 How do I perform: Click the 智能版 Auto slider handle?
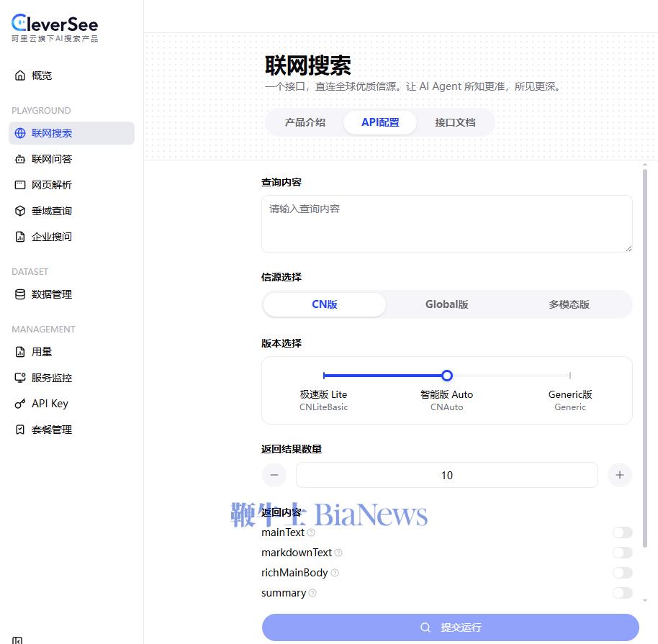[447, 376]
